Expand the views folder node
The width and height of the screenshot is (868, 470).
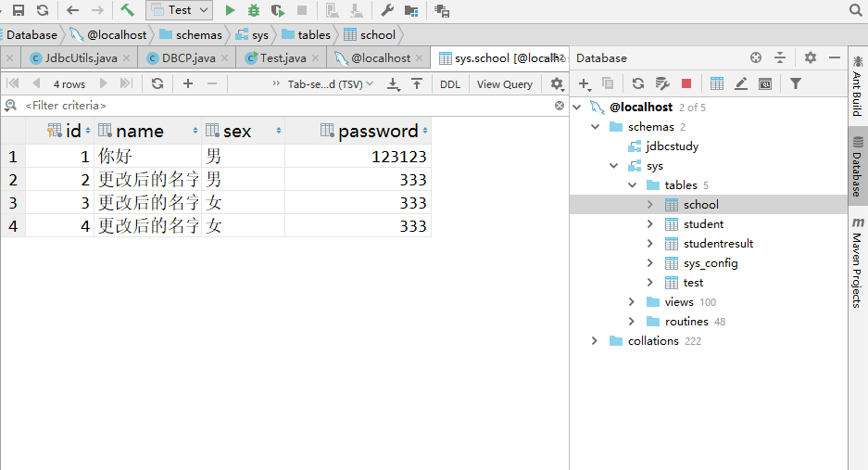click(x=632, y=302)
